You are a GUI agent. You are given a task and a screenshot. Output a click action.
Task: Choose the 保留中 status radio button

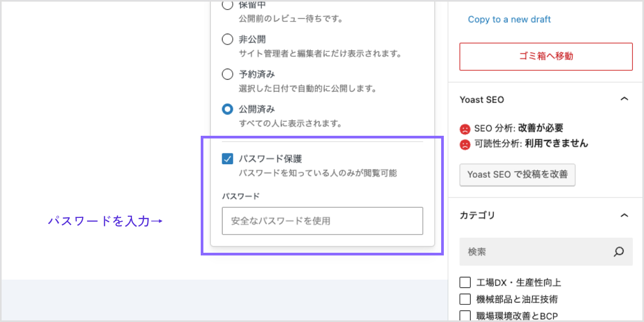coord(228,5)
